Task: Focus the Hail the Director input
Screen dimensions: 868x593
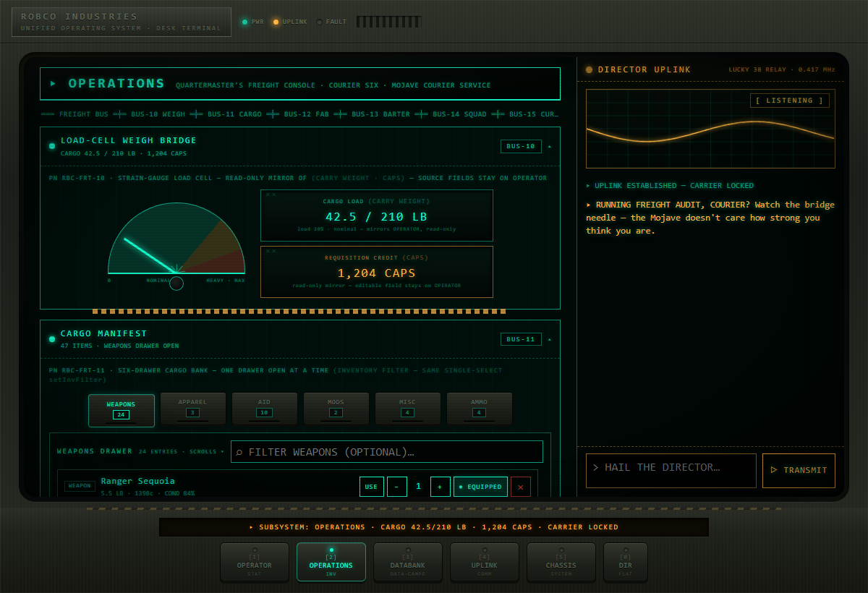Action: 671,470
